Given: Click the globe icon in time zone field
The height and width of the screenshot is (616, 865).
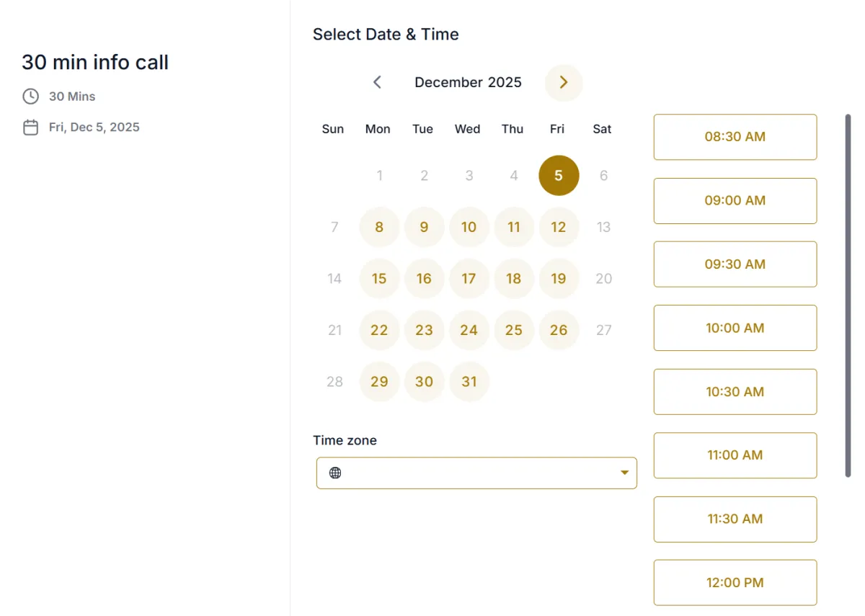Looking at the screenshot, I should point(335,473).
